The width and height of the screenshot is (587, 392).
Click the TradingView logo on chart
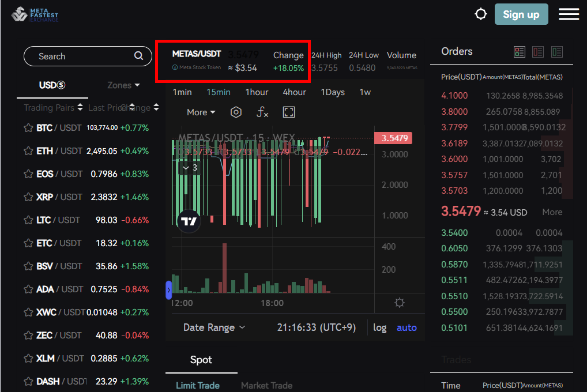[x=189, y=221]
